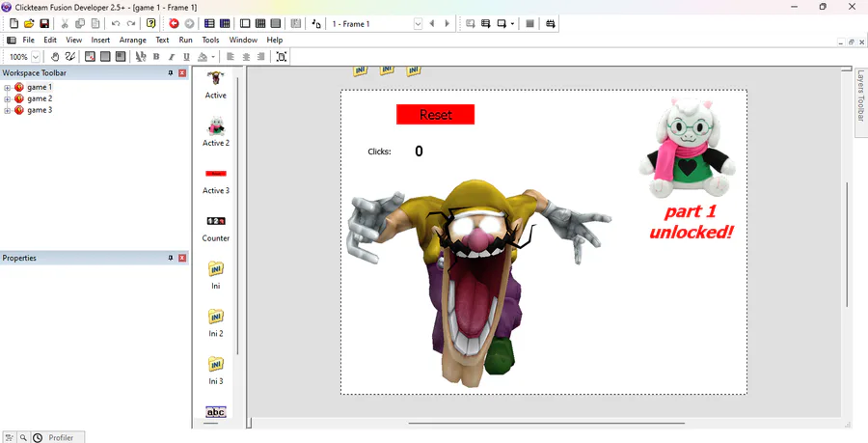Click the frame editor vertical scrollbar
868x443 pixels.
click(847, 244)
